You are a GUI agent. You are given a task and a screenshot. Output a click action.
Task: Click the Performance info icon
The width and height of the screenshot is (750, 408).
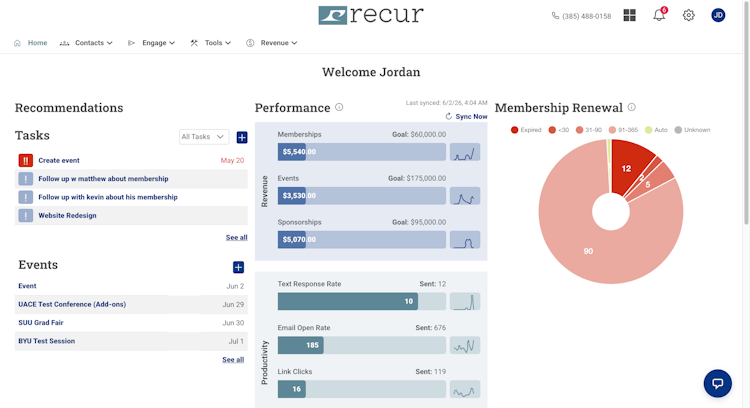pyautogui.click(x=339, y=107)
